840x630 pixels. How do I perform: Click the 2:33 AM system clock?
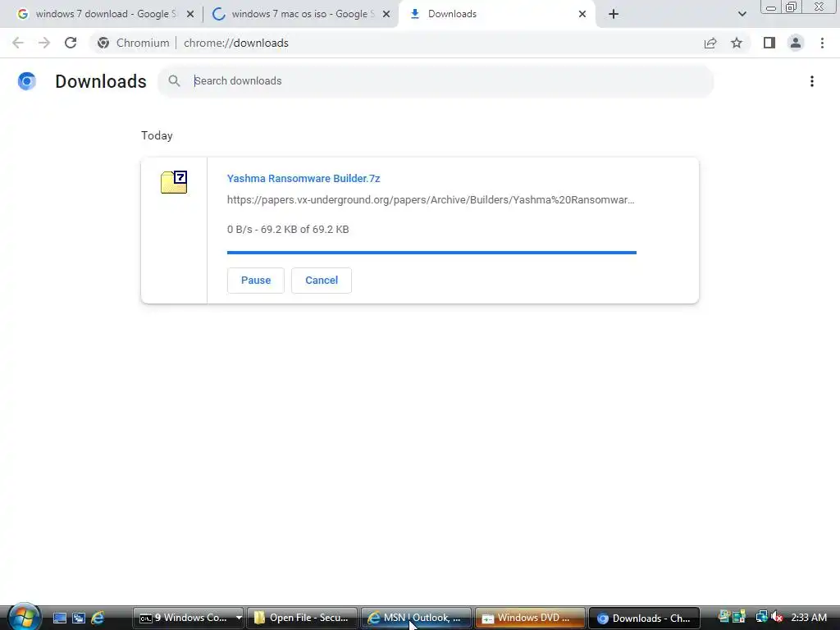[x=809, y=617]
